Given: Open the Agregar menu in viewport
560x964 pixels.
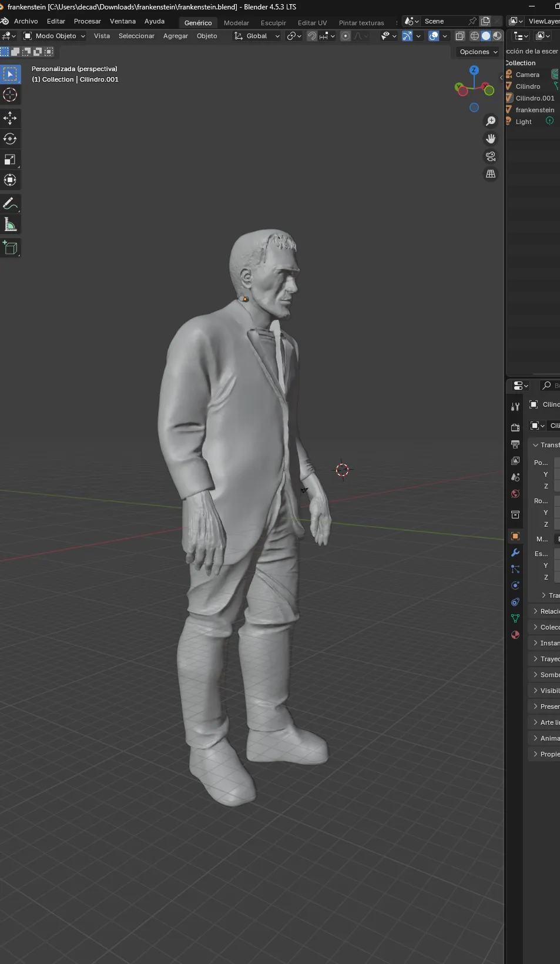Looking at the screenshot, I should 176,36.
